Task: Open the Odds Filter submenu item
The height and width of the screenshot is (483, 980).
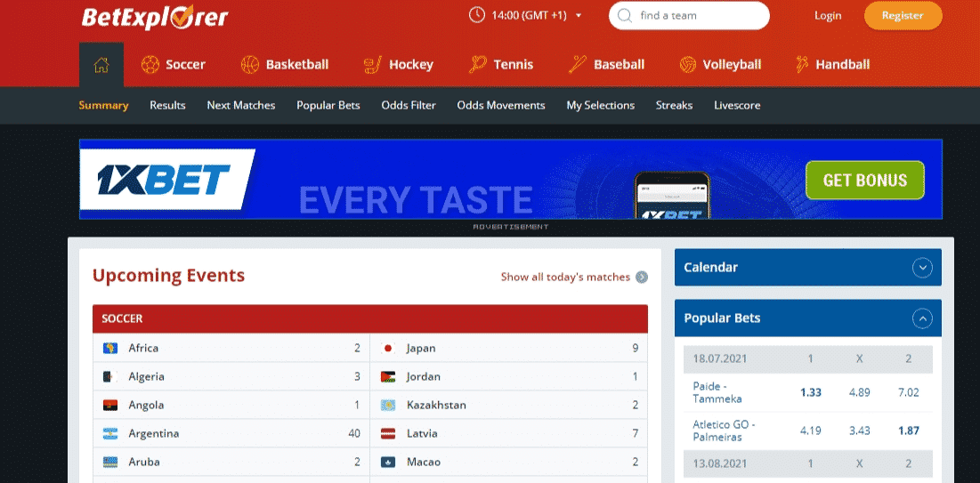Action: click(409, 106)
